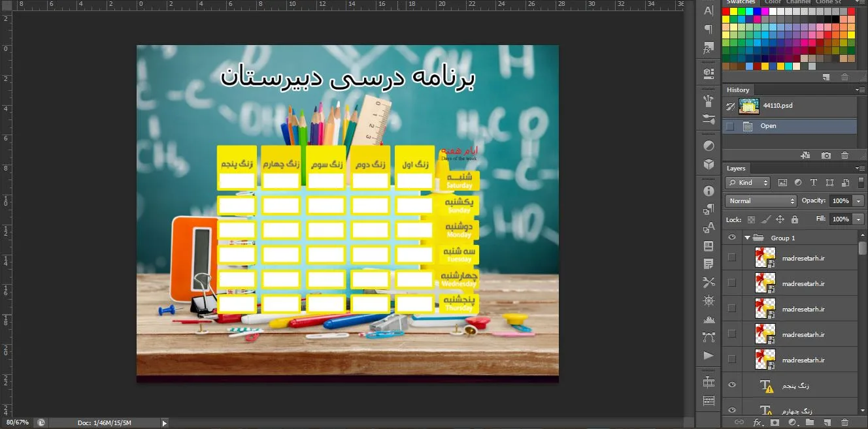Collapse the Group 1 folder triangle
The height and width of the screenshot is (429, 868).
(x=747, y=238)
